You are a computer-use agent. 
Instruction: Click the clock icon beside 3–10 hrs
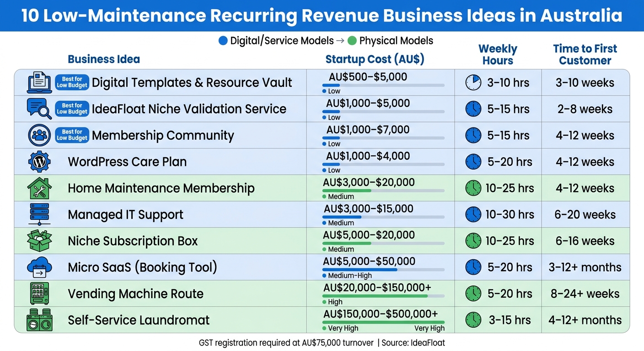[x=473, y=82]
